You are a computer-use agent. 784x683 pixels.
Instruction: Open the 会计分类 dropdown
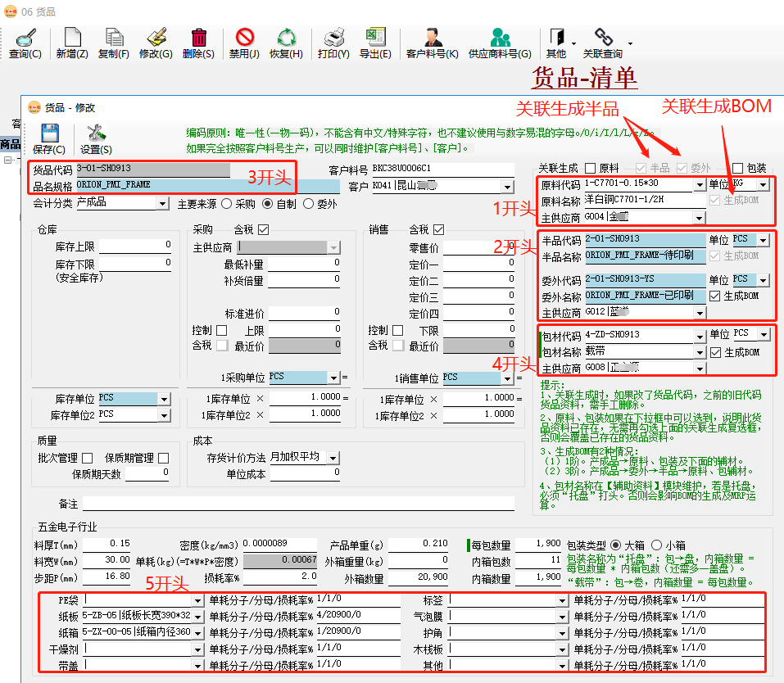click(x=162, y=203)
